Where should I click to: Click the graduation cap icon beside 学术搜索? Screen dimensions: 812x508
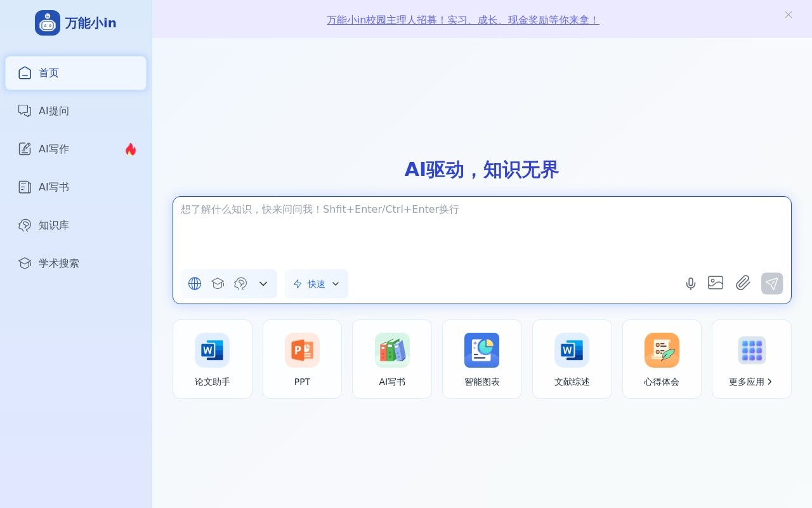coord(25,264)
